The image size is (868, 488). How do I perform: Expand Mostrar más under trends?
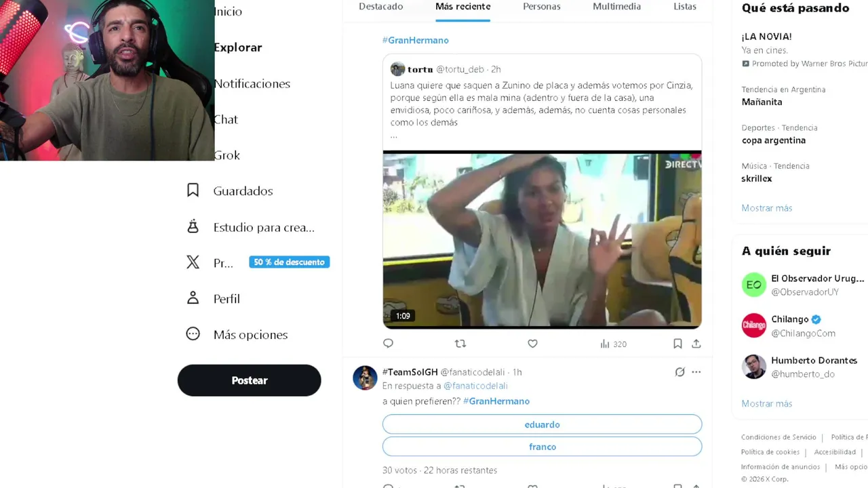766,208
